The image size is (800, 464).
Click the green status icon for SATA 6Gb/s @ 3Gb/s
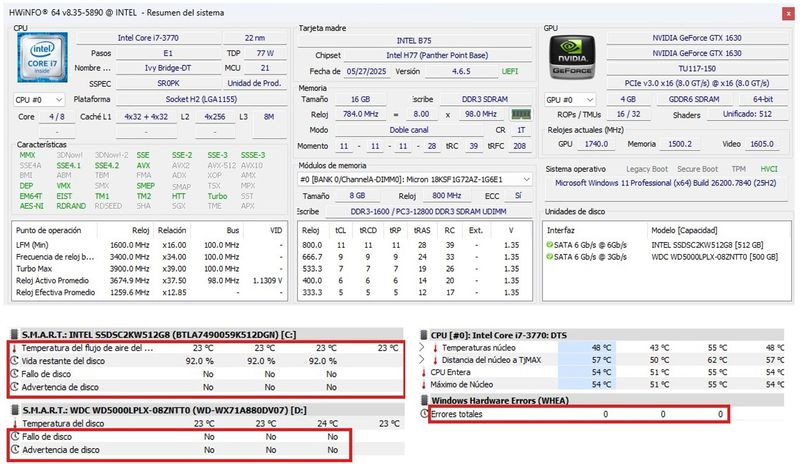click(549, 256)
